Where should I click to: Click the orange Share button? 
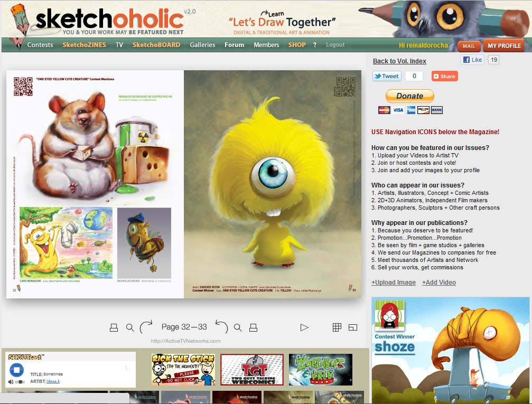tap(444, 77)
